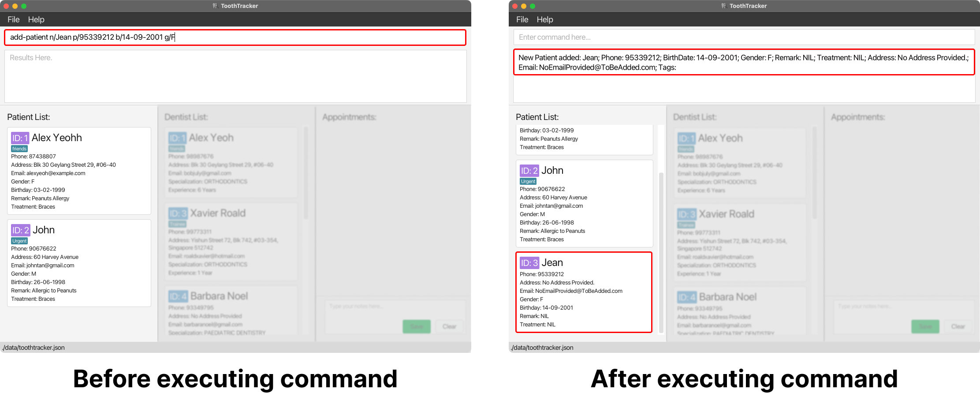Click 'Patient List:' heading in right window
The image size is (980, 393).
pyautogui.click(x=537, y=117)
